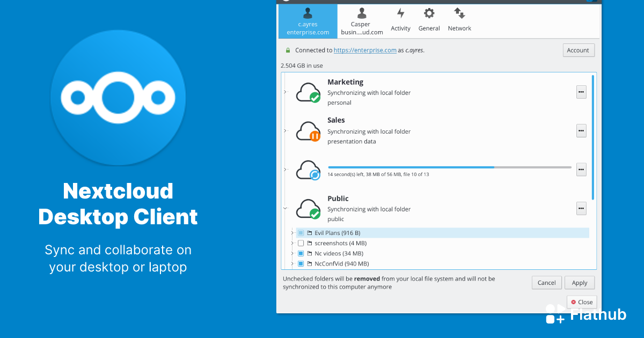Click the Account button

[579, 50]
